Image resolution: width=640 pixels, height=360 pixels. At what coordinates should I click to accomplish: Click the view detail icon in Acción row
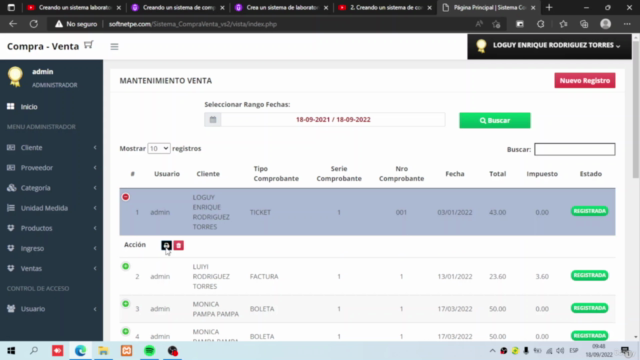pos(166,245)
